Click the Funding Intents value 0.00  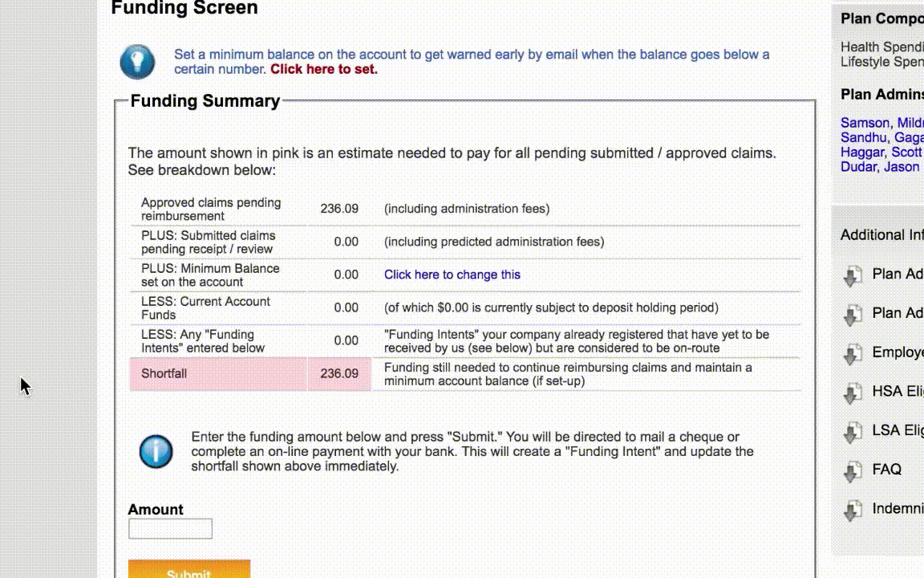point(346,341)
